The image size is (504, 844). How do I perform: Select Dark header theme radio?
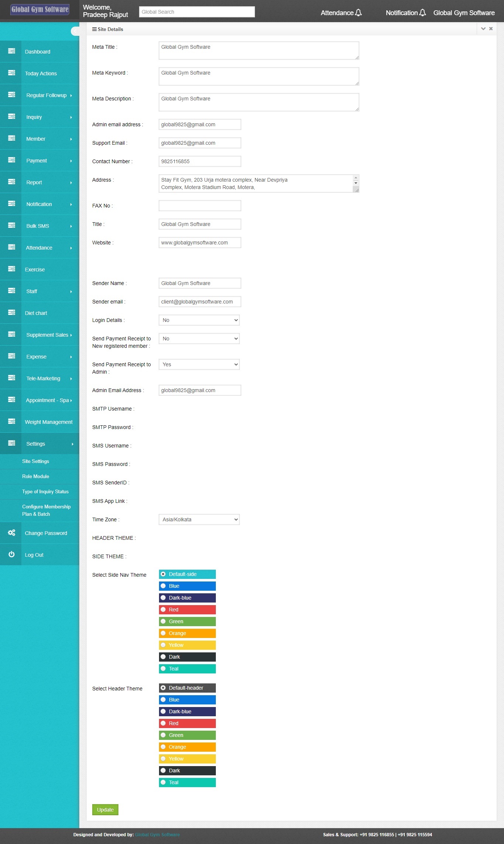pyautogui.click(x=163, y=771)
